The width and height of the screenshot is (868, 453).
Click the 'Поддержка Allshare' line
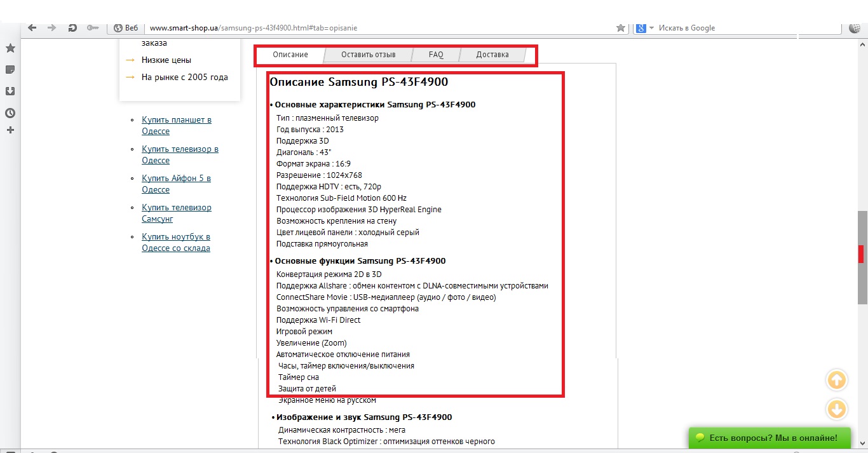[412, 286]
